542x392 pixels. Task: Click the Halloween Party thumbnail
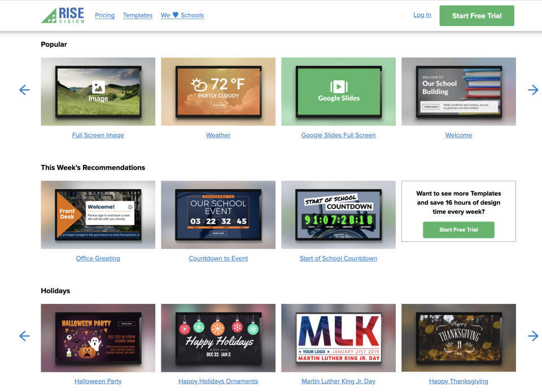click(98, 338)
